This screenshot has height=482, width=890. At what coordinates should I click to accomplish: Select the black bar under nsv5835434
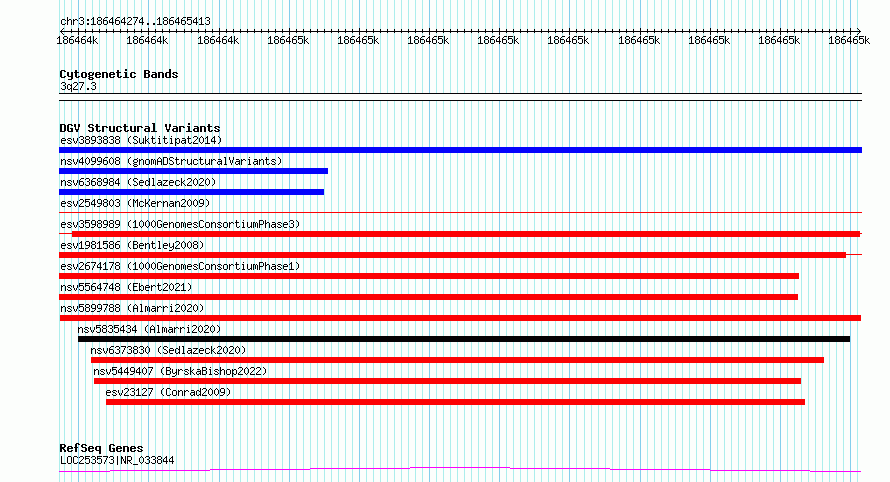click(464, 339)
